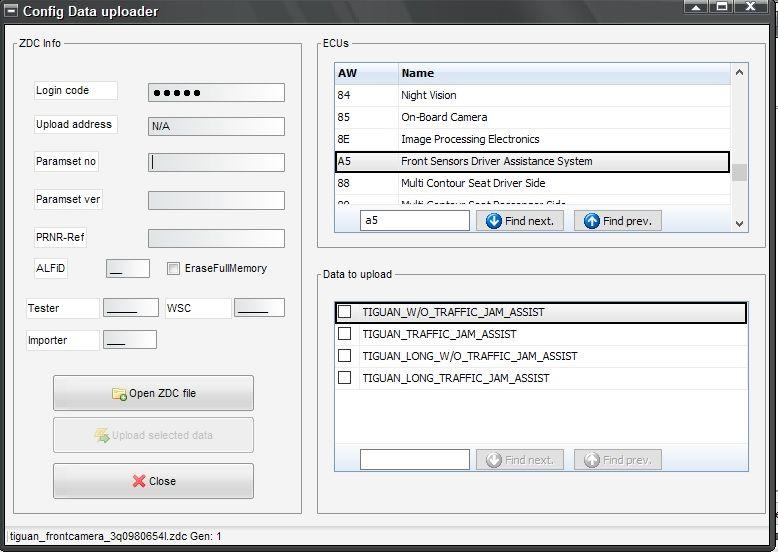Click the Data to upload search field

click(415, 460)
